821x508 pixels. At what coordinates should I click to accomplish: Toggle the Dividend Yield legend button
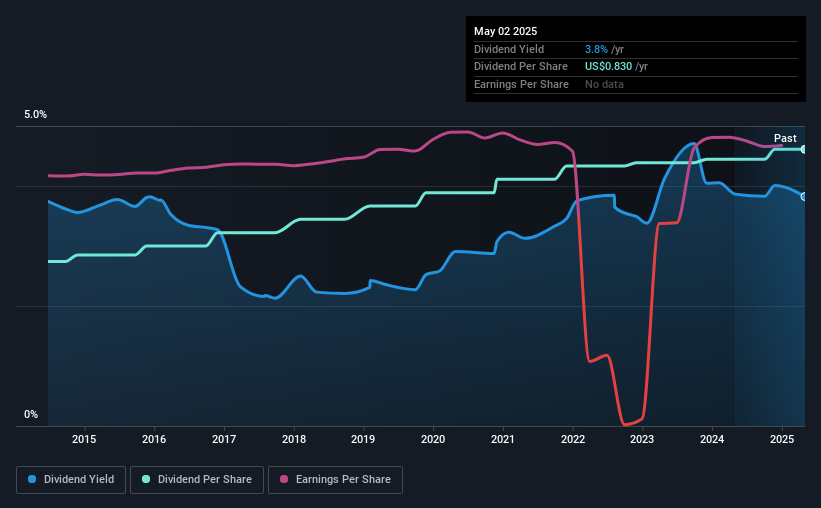click(x=71, y=480)
